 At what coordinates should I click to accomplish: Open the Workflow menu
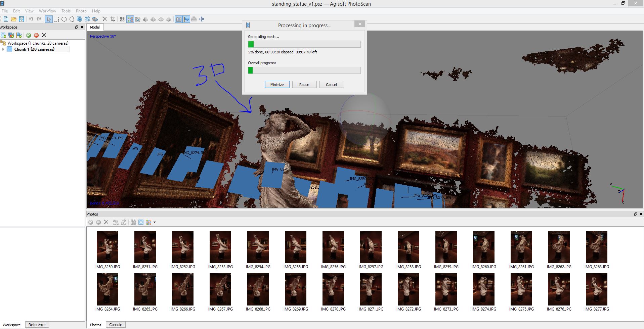[x=47, y=11]
